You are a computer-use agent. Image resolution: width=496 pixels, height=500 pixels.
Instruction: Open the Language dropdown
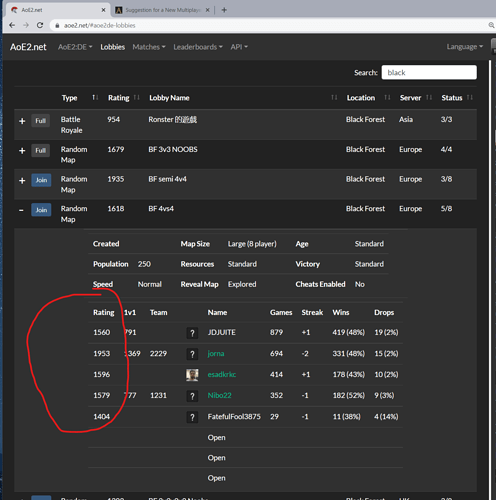point(465,47)
